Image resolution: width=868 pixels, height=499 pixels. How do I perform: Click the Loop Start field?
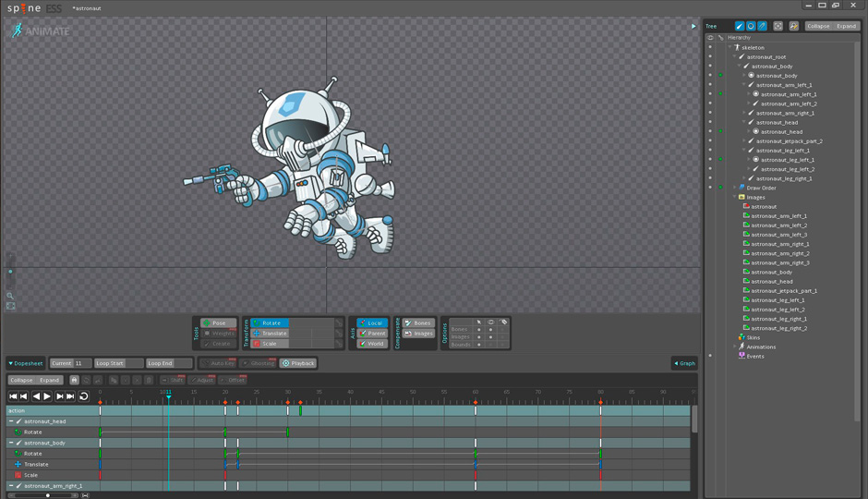pyautogui.click(x=118, y=363)
